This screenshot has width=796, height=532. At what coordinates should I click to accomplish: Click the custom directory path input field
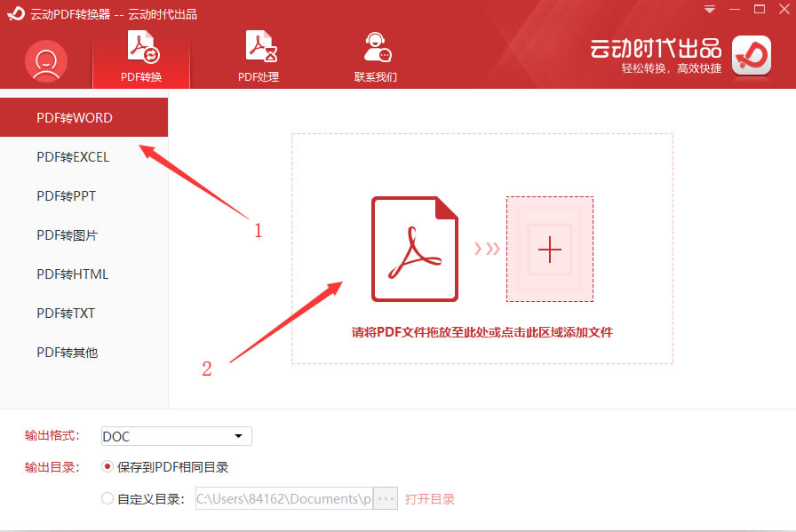point(284,498)
